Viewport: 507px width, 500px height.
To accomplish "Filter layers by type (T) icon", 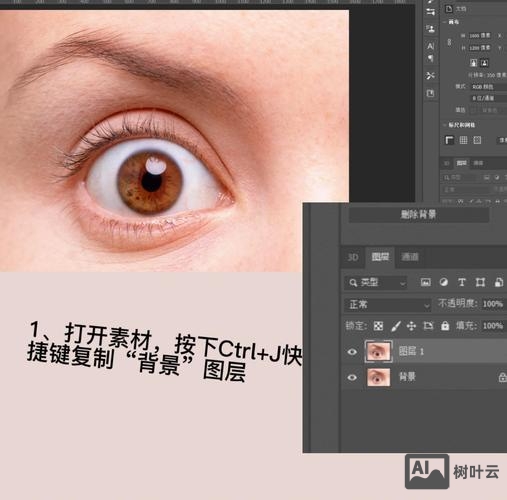I will pos(462,283).
